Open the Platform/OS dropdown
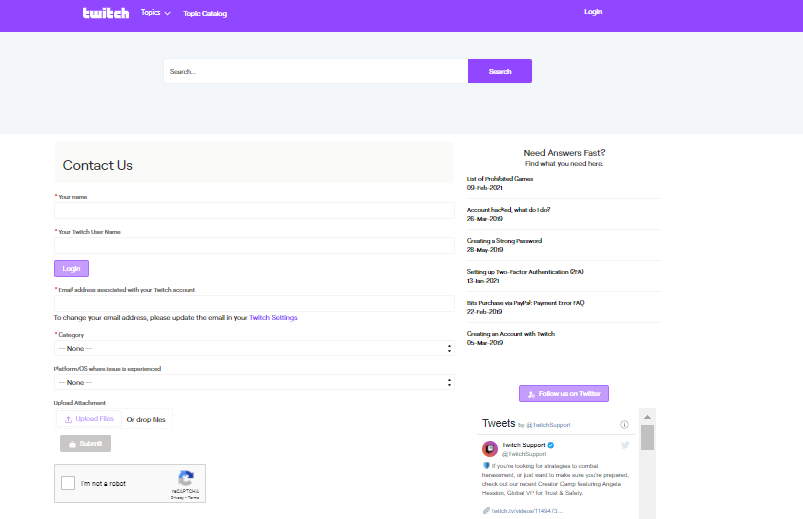This screenshot has height=519, width=803. click(254, 382)
